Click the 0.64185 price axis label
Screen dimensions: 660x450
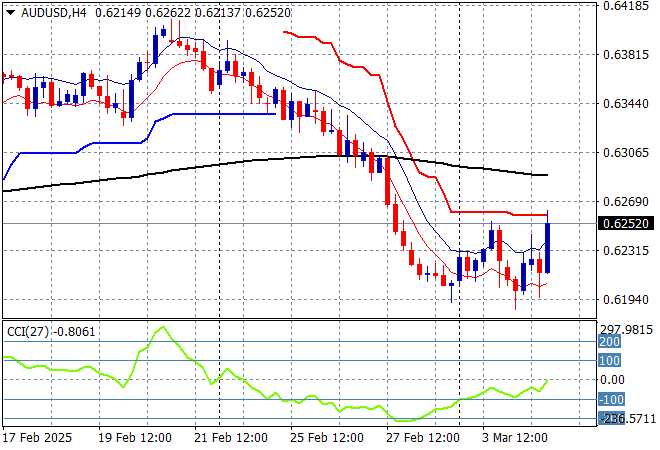[626, 6]
